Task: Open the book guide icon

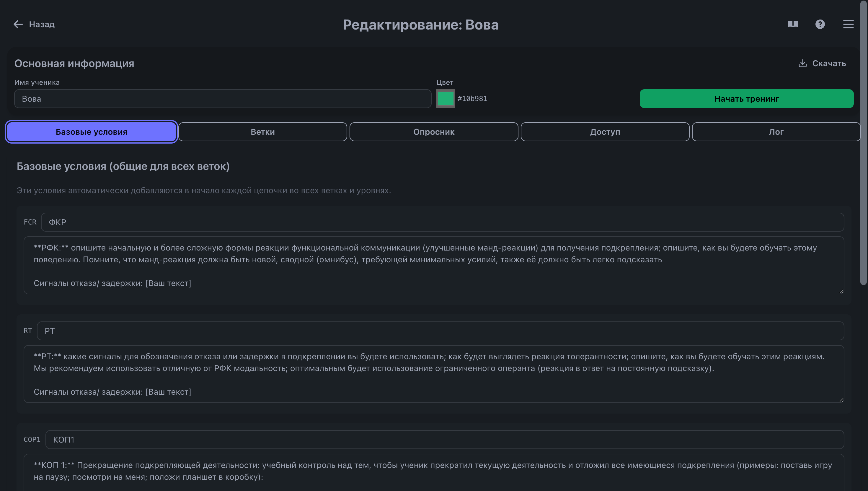Action: click(x=793, y=24)
